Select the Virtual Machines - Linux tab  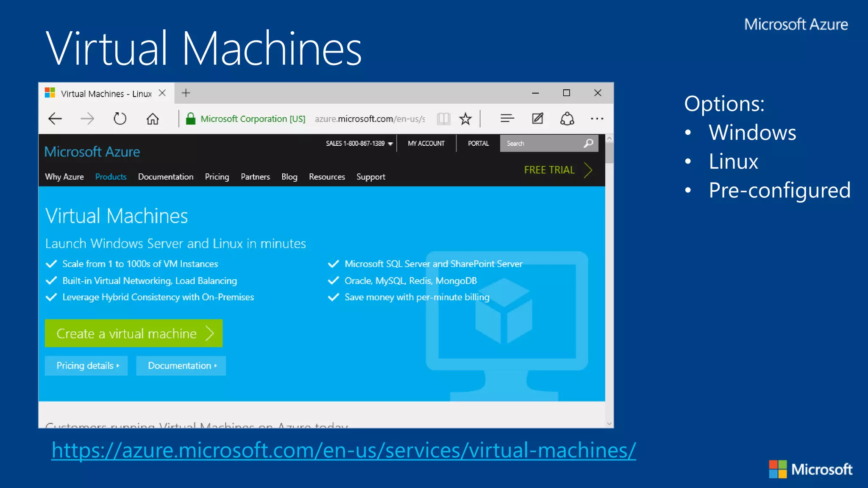tap(106, 94)
